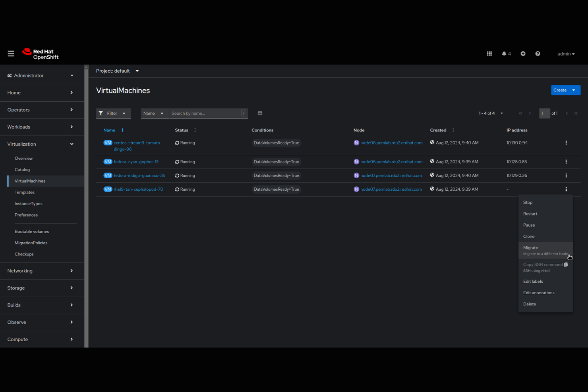Select Migrate from the context menu
The image size is (588, 392).
[530, 247]
